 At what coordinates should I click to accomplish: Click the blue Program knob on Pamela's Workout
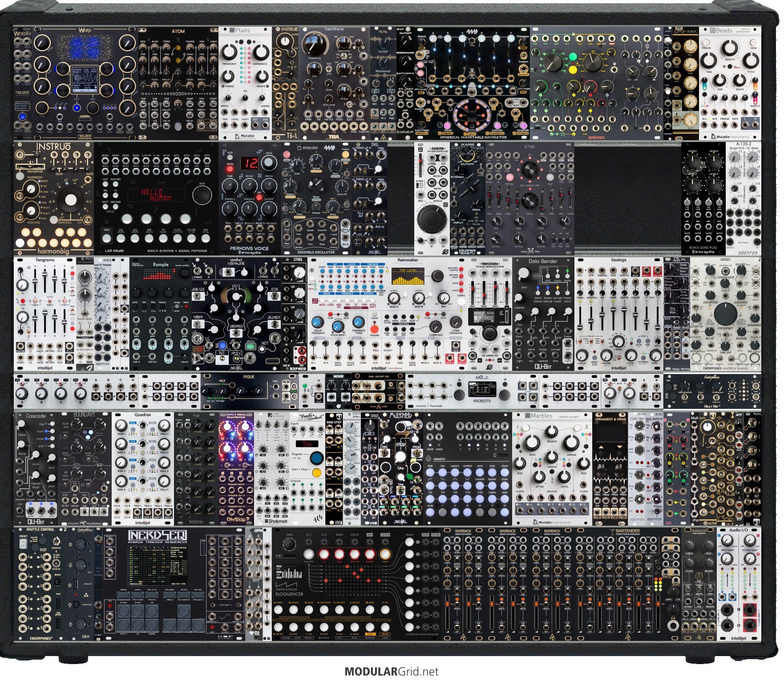[x=316, y=457]
